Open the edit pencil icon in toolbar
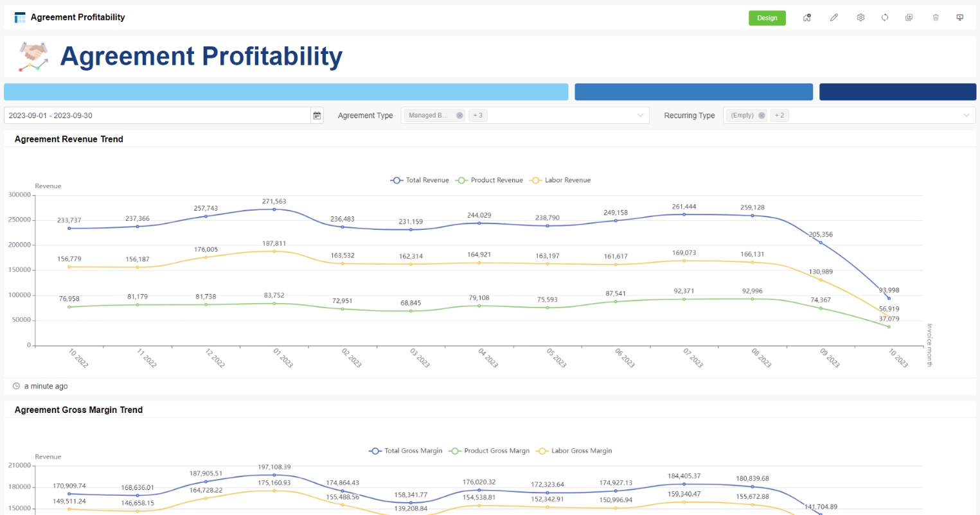Viewport: 980px width, 515px height. click(x=833, y=17)
